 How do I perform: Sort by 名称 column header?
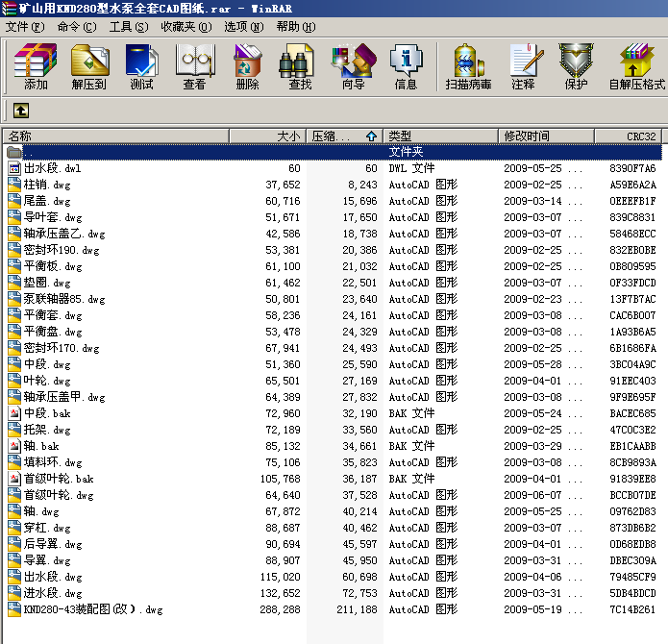click(x=116, y=136)
